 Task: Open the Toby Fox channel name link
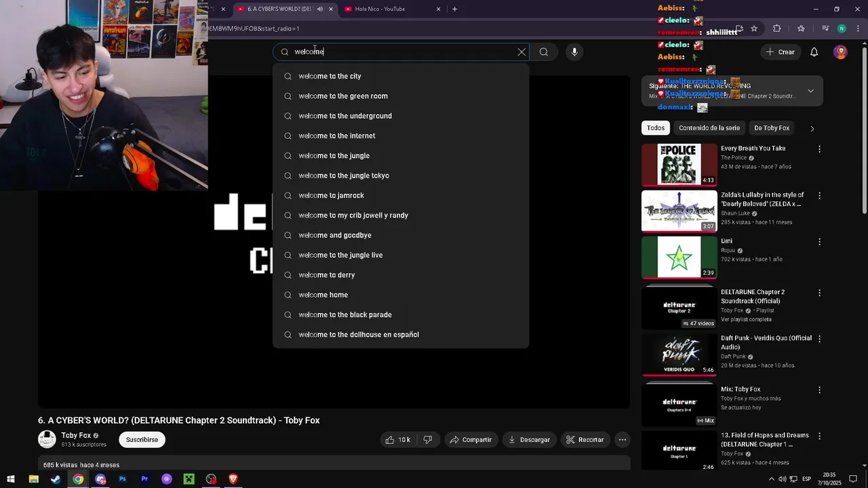tap(76, 436)
